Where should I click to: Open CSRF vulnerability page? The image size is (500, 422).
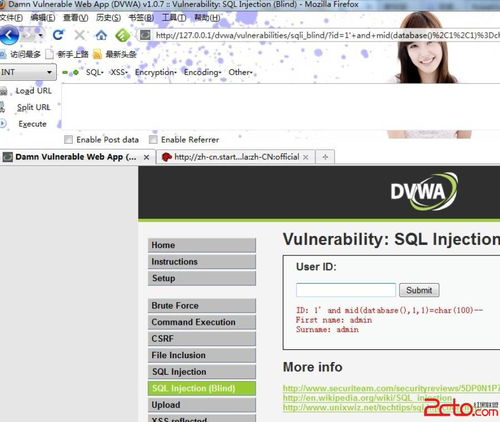202,339
